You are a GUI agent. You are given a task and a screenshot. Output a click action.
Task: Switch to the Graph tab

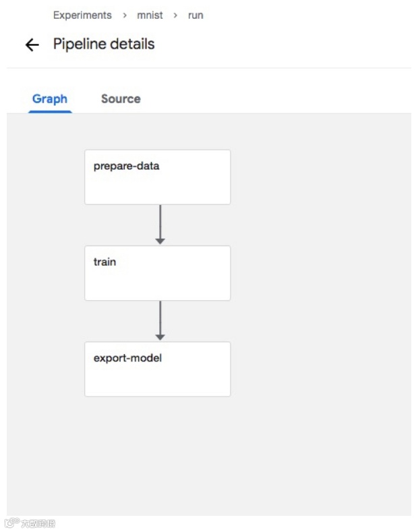click(x=50, y=99)
